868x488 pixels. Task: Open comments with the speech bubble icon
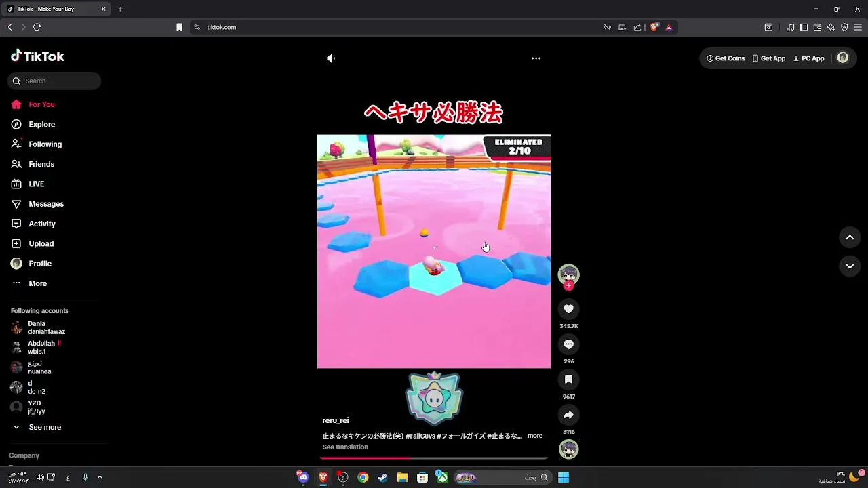(x=568, y=344)
